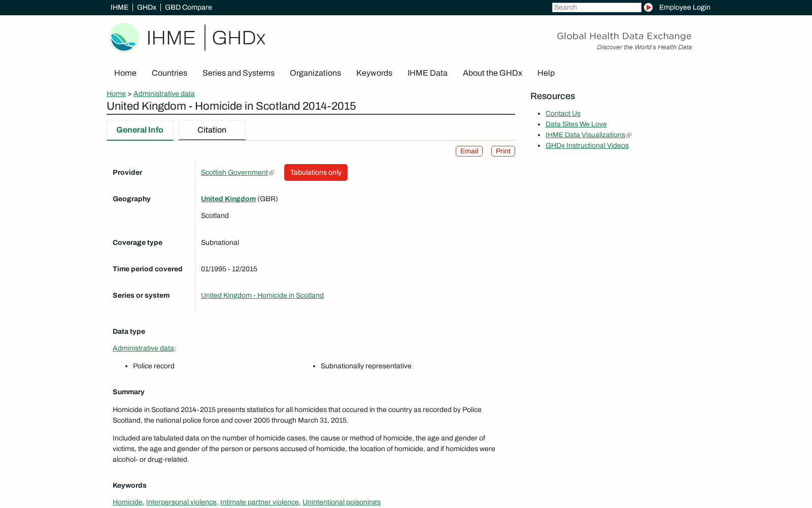Click the Print button
Image resolution: width=812 pixels, height=508 pixels.
(503, 151)
